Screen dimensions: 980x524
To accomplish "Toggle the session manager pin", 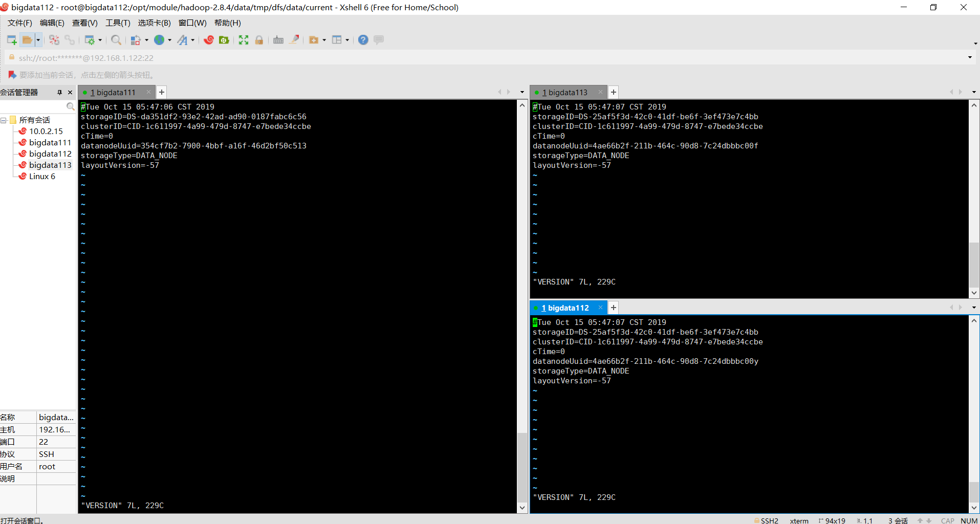I will pyautogui.click(x=60, y=93).
